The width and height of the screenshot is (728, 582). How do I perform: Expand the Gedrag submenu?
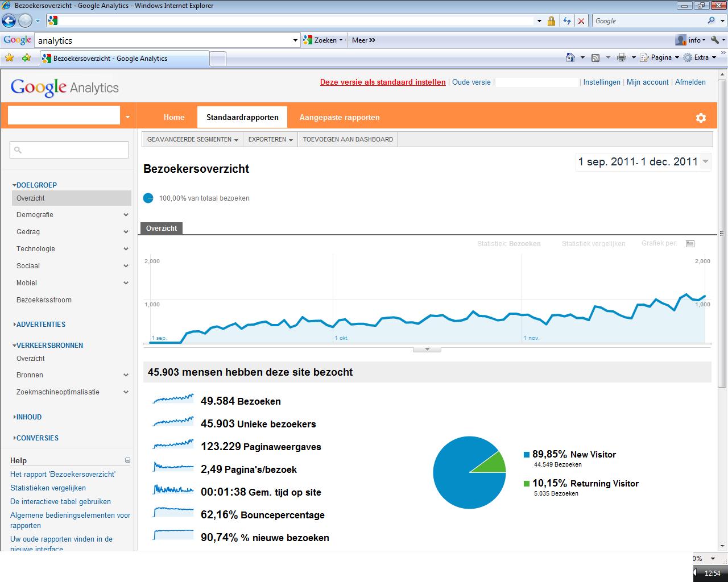126,232
